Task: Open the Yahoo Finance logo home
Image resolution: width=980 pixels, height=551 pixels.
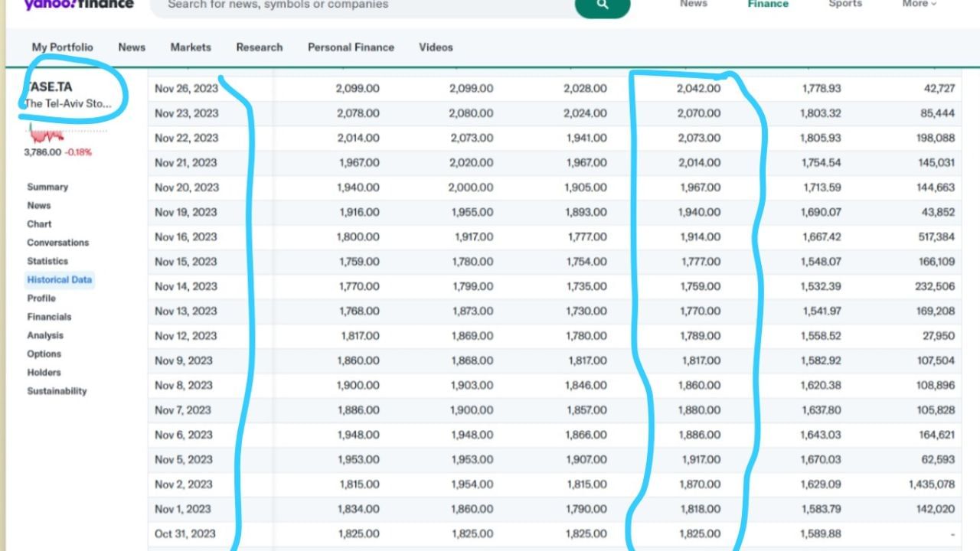Action: point(78,5)
